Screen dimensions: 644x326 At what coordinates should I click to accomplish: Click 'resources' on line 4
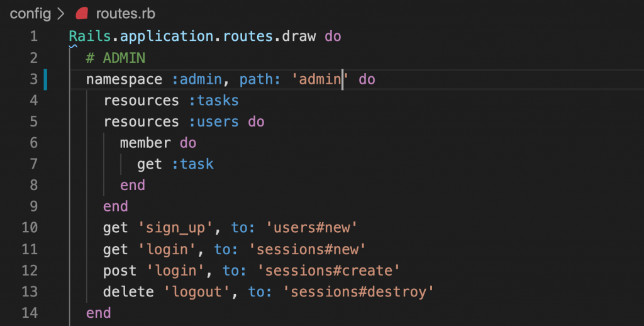(141, 100)
